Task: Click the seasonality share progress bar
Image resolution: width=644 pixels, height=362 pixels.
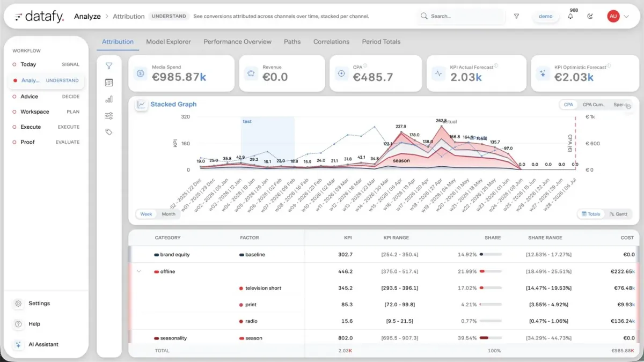Action: tap(491, 338)
